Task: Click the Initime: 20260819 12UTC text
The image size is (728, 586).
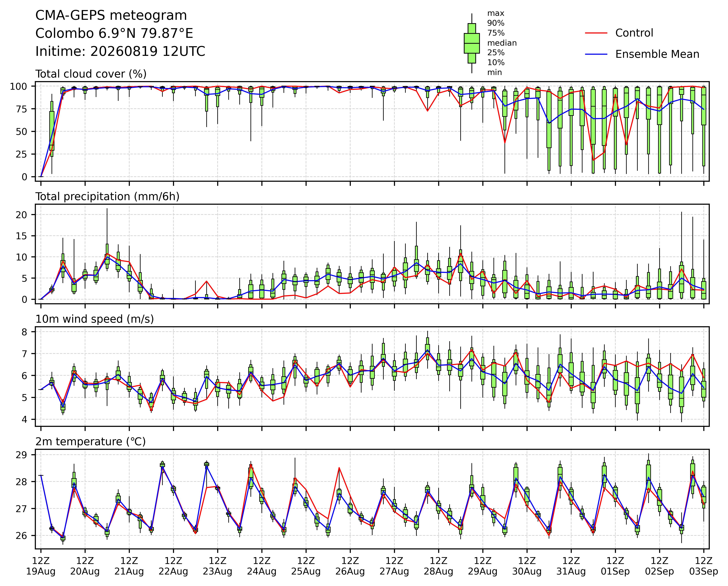Action: pos(120,51)
